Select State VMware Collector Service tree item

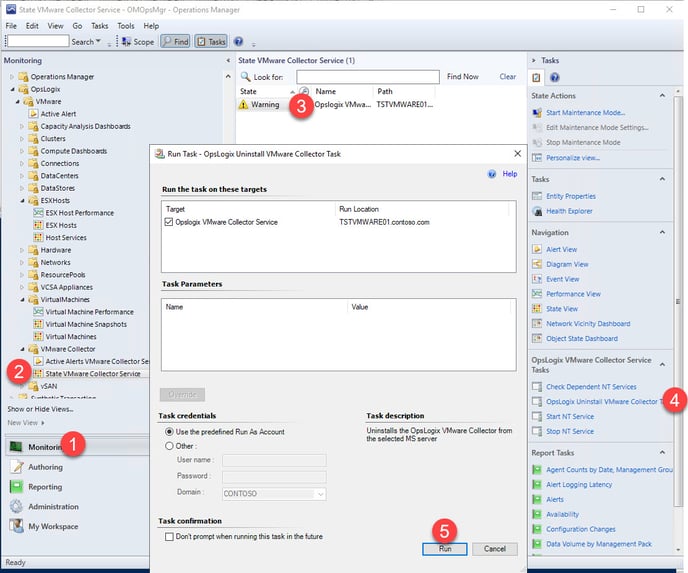(93, 374)
